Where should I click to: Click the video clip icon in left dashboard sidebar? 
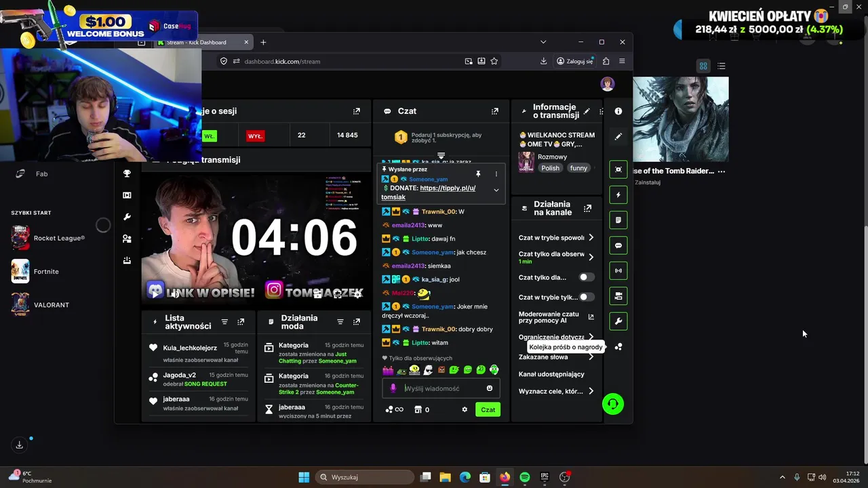point(127,195)
